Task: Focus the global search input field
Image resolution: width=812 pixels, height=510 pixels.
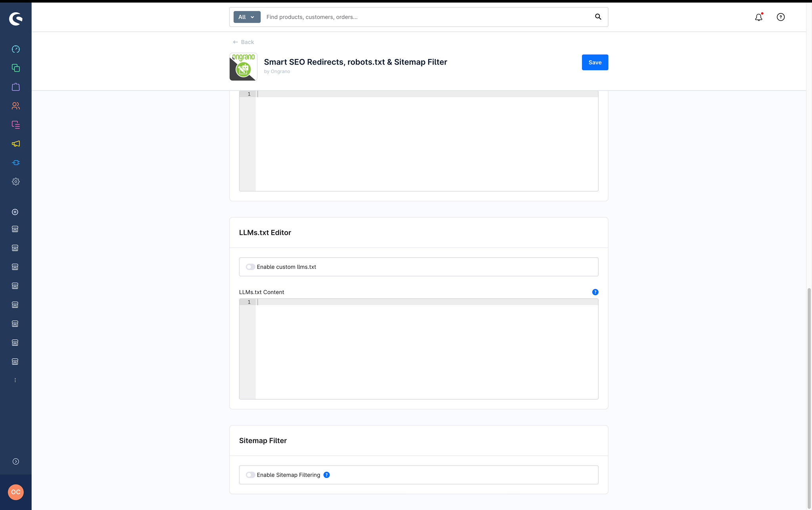Action: pyautogui.click(x=428, y=17)
